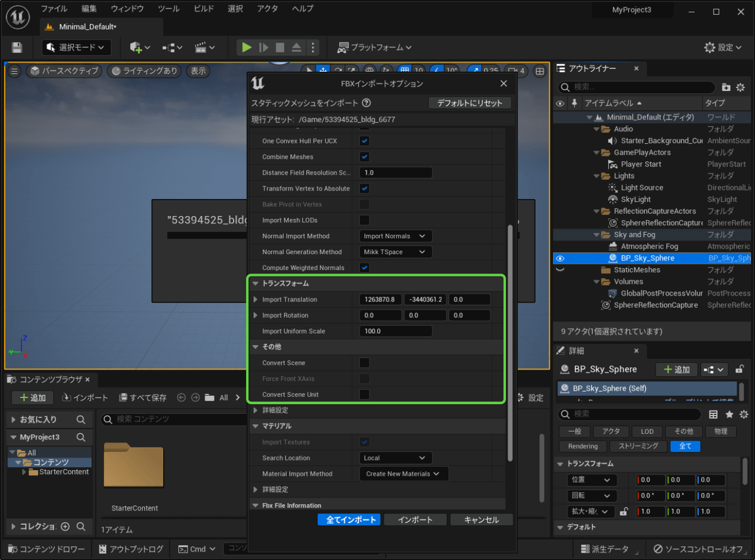Screen dimensions: 755x560
Task: Select the LOD filter tab in Details
Action: tap(647, 432)
